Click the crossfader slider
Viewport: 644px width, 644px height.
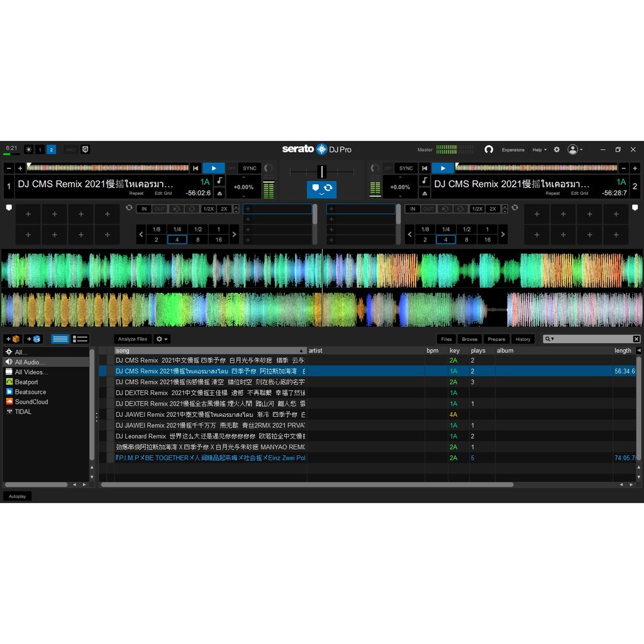(321, 170)
